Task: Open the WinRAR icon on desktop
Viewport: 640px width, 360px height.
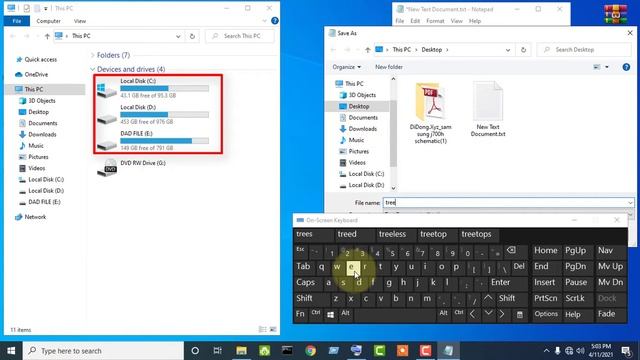Action: click(x=616, y=14)
